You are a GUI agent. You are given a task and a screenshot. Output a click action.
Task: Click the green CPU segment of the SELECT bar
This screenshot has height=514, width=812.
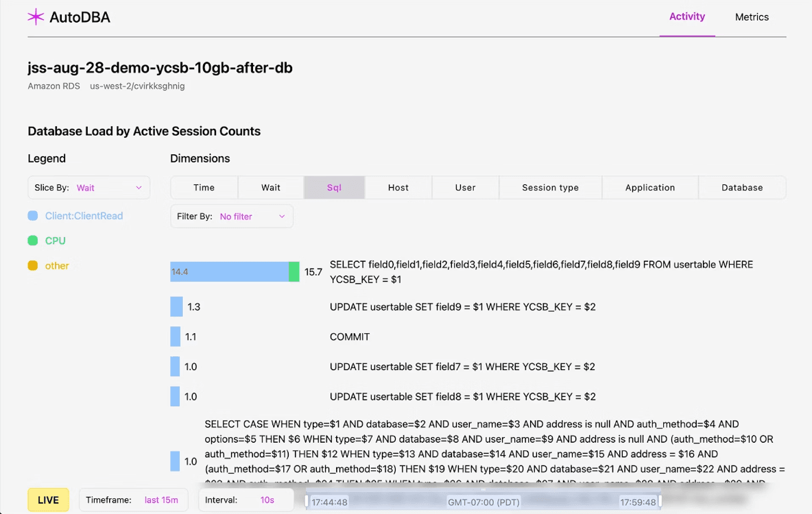coord(294,272)
